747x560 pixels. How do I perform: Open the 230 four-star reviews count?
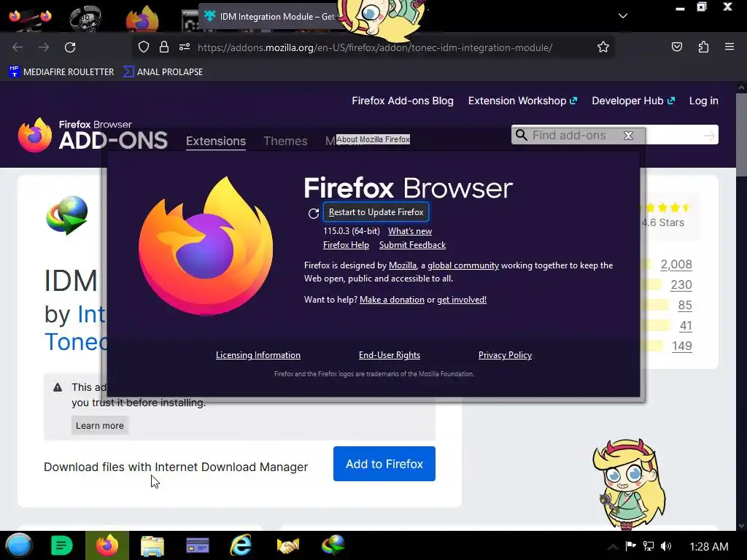pos(681,285)
